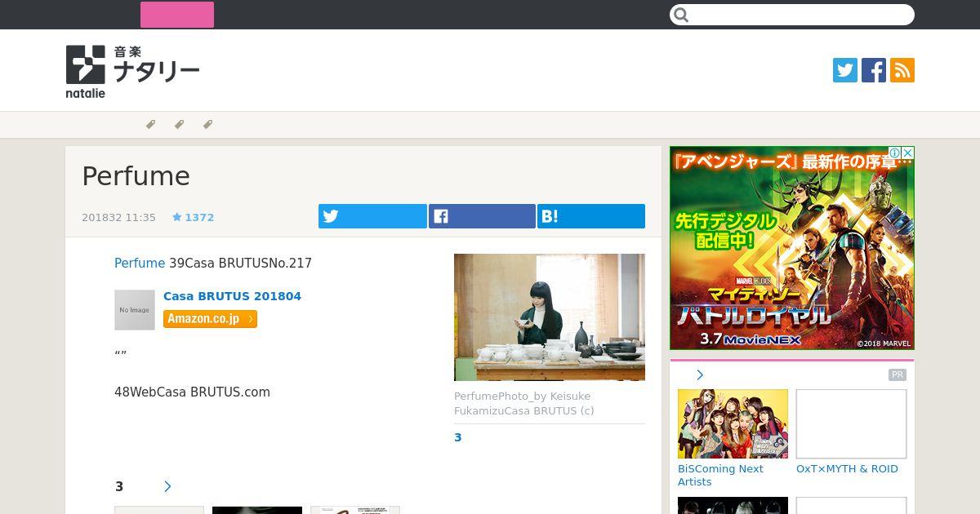Screen dimensions: 980x514
Task: Click the date text 201832 11:35
Action: point(118,217)
